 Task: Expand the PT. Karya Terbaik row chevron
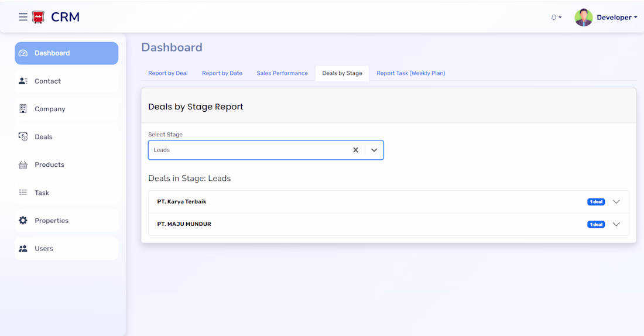click(616, 202)
